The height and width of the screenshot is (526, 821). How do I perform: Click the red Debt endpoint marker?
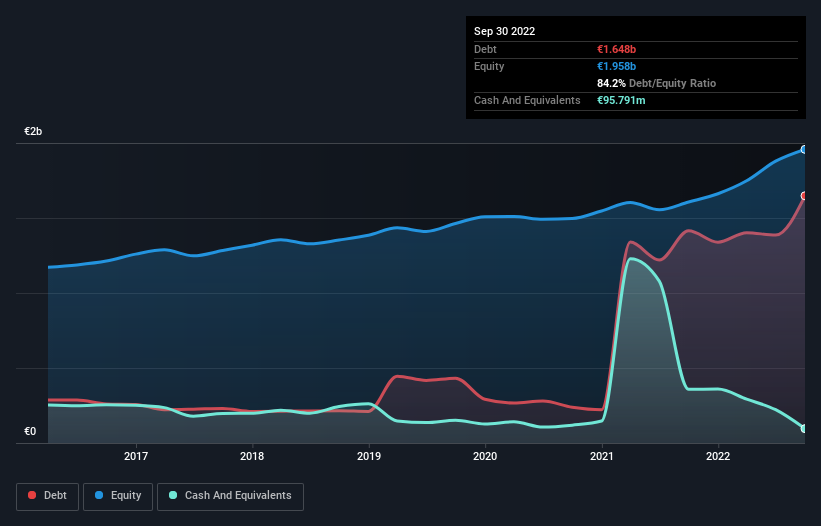click(x=804, y=196)
